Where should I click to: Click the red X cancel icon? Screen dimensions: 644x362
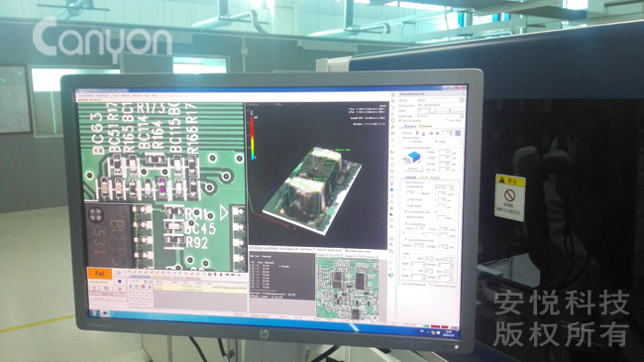(x=120, y=289)
